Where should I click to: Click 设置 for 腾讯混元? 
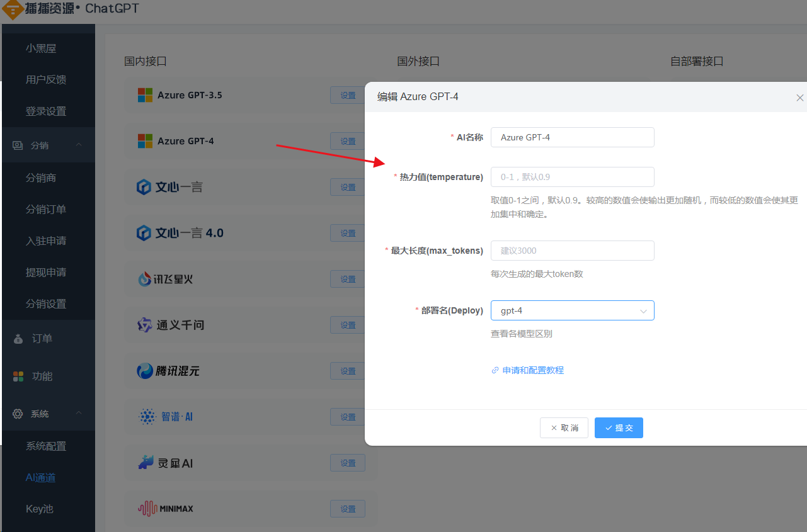(x=348, y=371)
